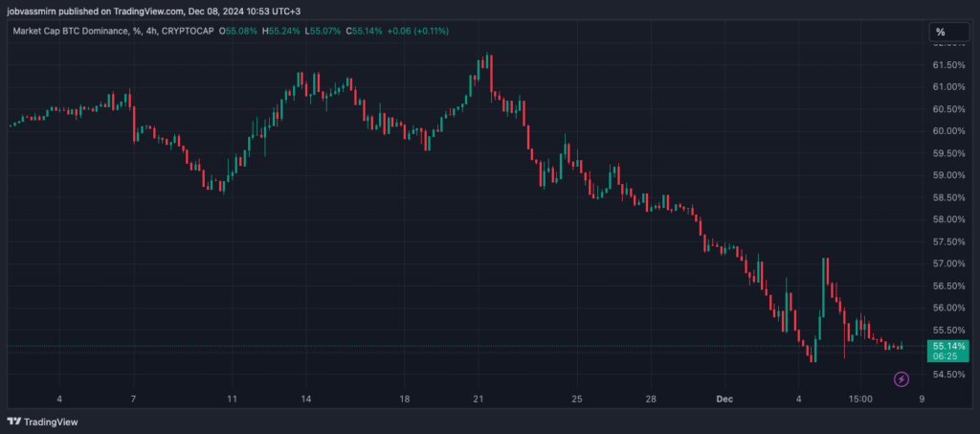
Task: Click the 54.50% price axis label
Action: coord(948,374)
